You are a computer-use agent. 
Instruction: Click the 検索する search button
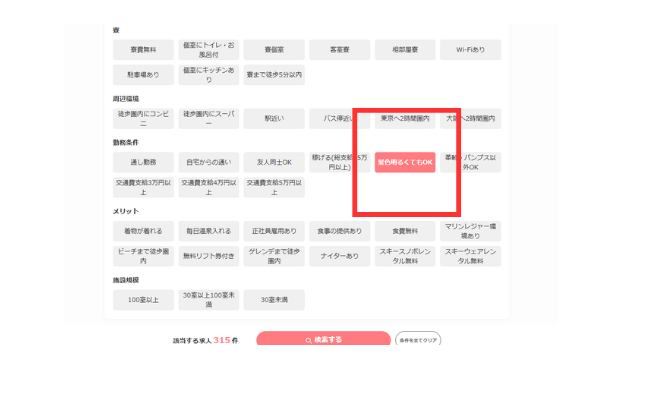click(x=322, y=340)
